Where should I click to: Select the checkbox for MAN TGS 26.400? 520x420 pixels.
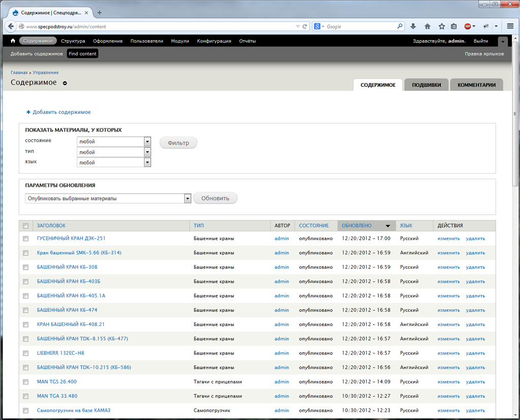(26, 382)
